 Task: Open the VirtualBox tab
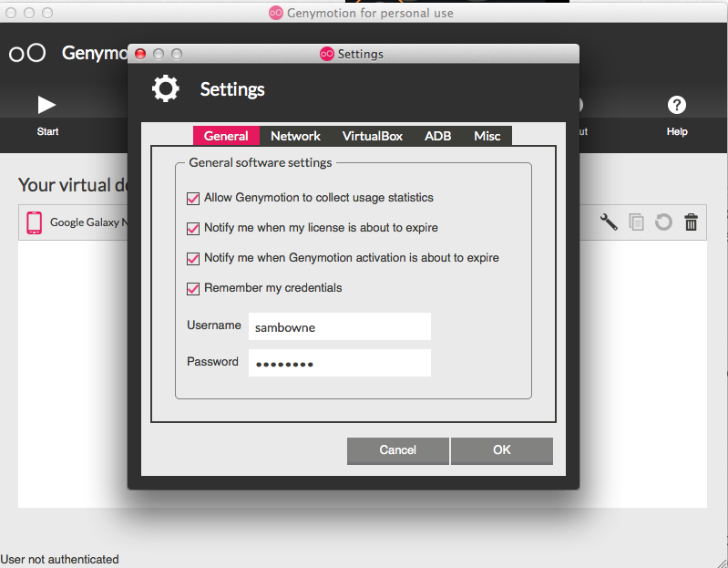tap(373, 136)
